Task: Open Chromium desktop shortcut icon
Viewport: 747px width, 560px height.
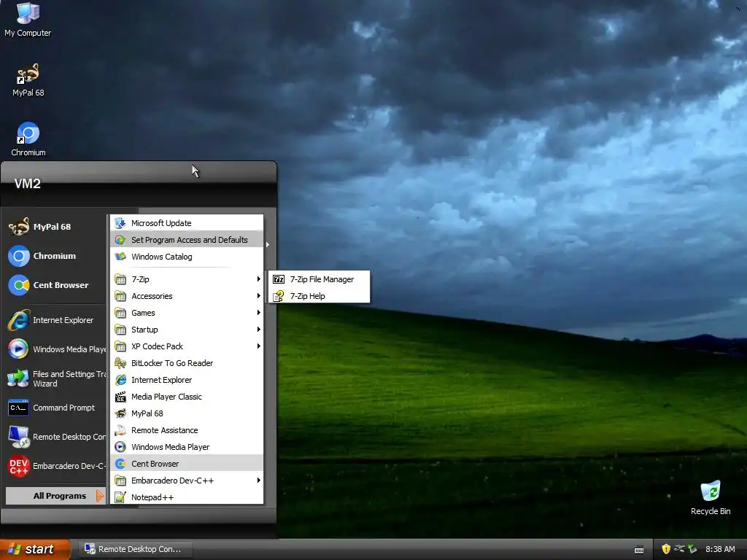Action: [x=28, y=139]
